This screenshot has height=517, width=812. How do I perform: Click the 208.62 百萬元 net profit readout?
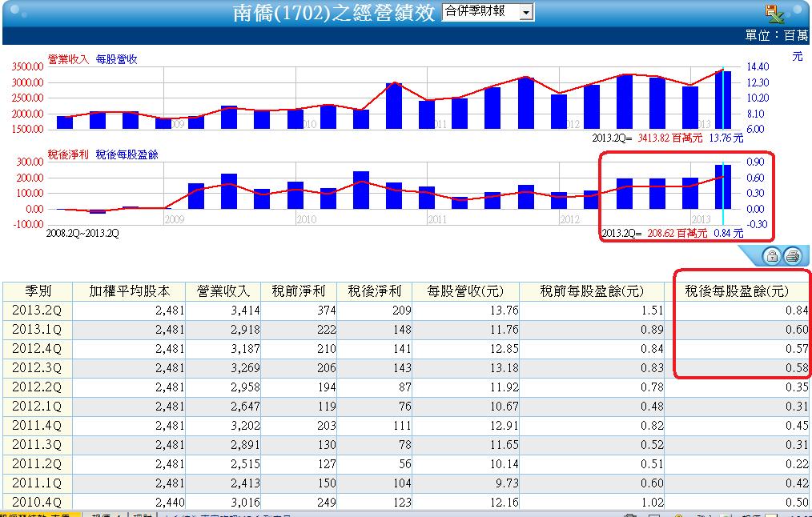(x=677, y=233)
